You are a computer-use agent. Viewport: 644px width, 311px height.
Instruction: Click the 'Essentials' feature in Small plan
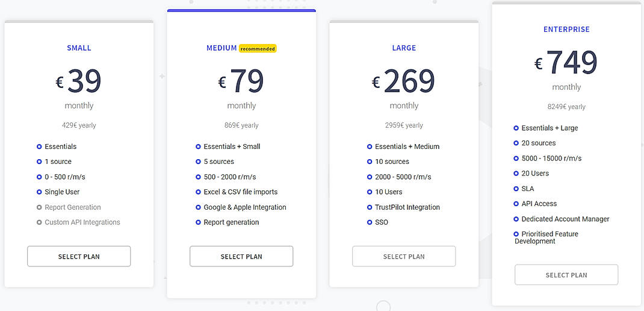60,146
